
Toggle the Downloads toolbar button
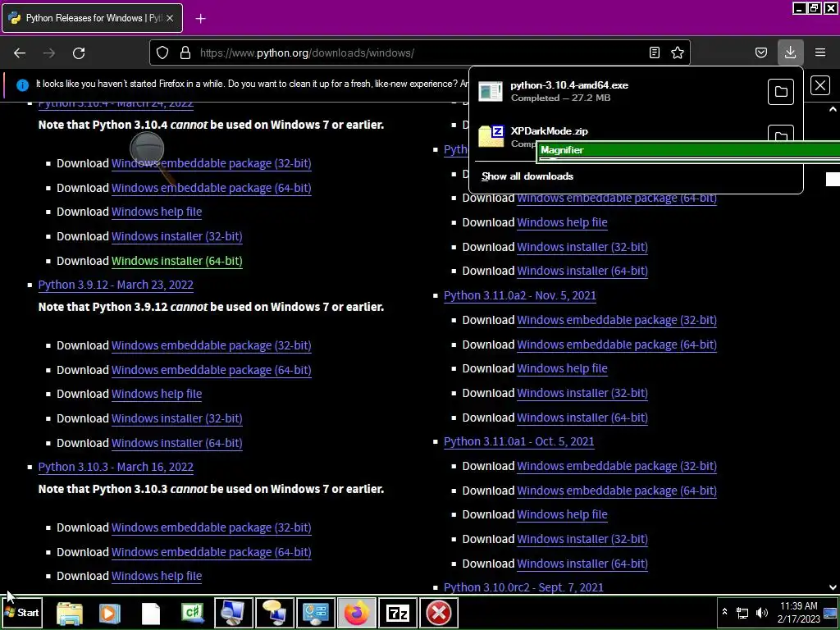tap(790, 52)
